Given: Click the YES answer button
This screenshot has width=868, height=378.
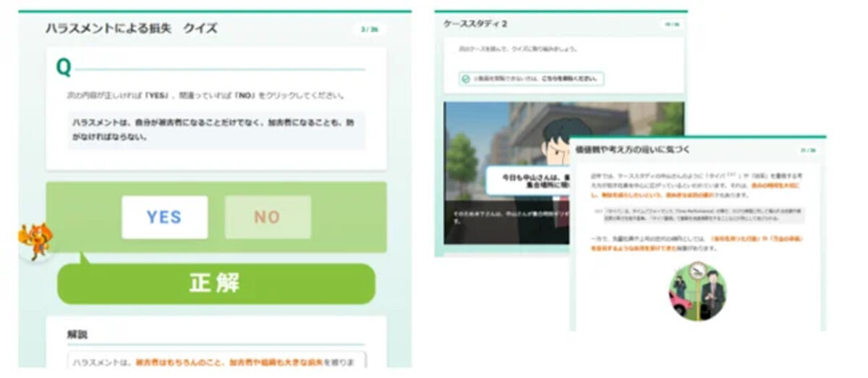Looking at the screenshot, I should tap(164, 217).
